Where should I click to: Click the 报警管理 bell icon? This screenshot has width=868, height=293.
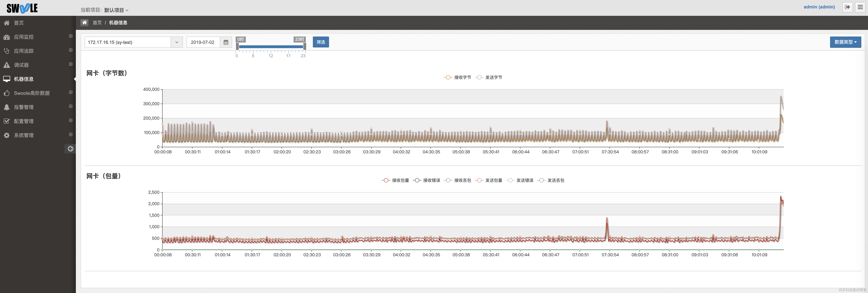(7, 107)
